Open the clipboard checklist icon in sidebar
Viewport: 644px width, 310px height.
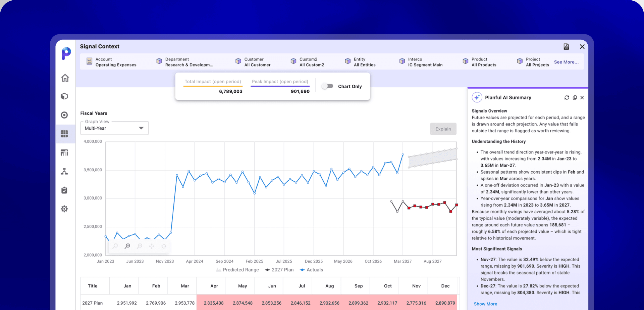(64, 190)
